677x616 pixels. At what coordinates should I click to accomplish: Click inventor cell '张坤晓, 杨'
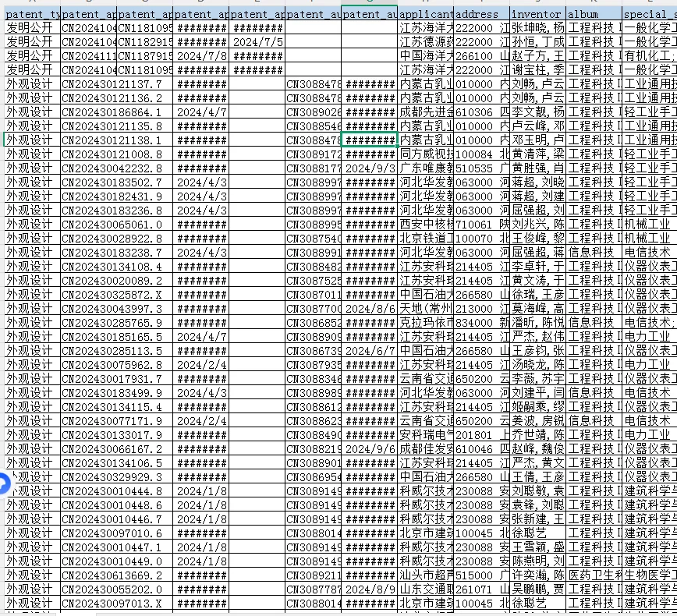point(537,27)
